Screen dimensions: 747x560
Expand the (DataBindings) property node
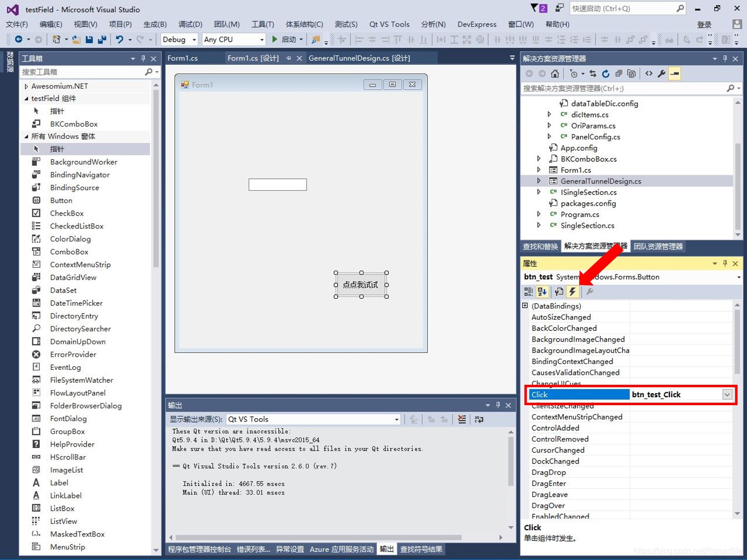click(525, 306)
